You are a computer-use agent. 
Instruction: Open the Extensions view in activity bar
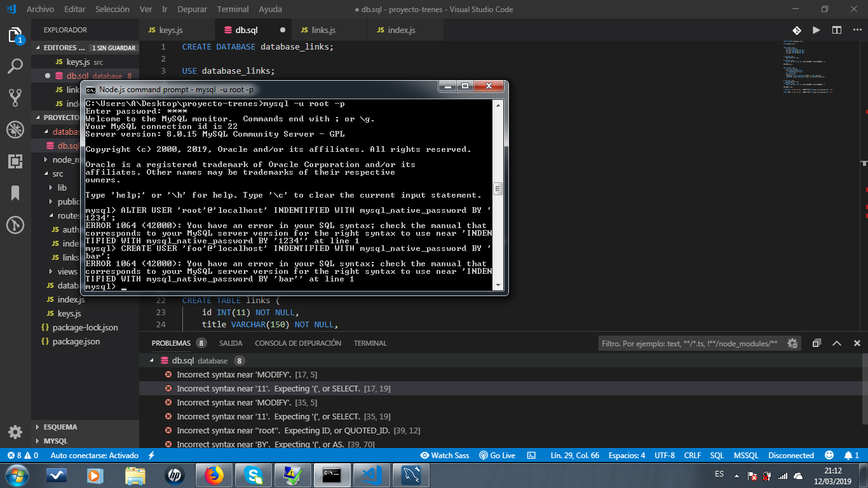(15, 161)
